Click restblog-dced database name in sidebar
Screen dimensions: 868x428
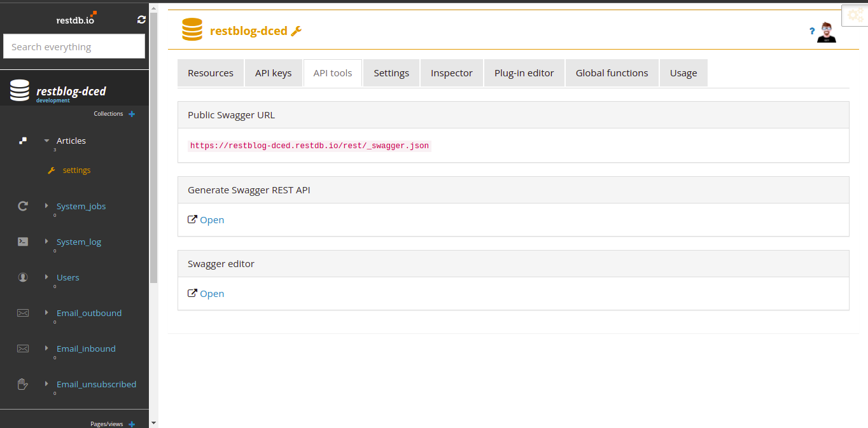[71, 91]
